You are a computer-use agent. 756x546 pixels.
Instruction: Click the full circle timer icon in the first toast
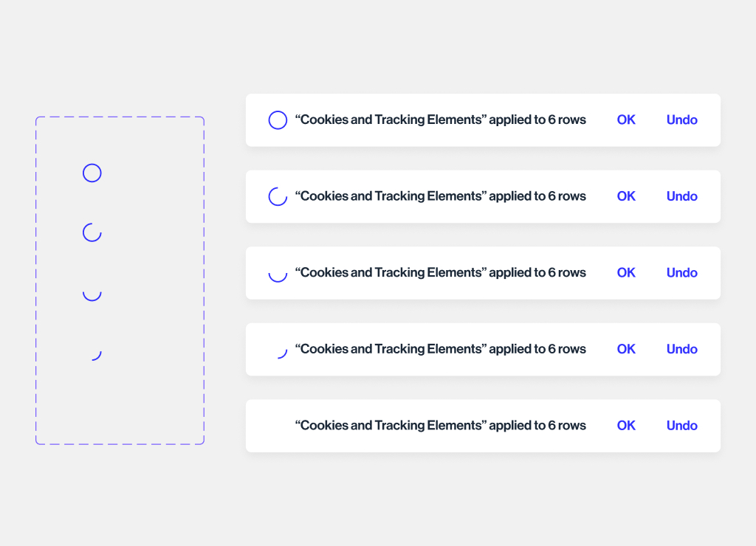click(x=278, y=120)
